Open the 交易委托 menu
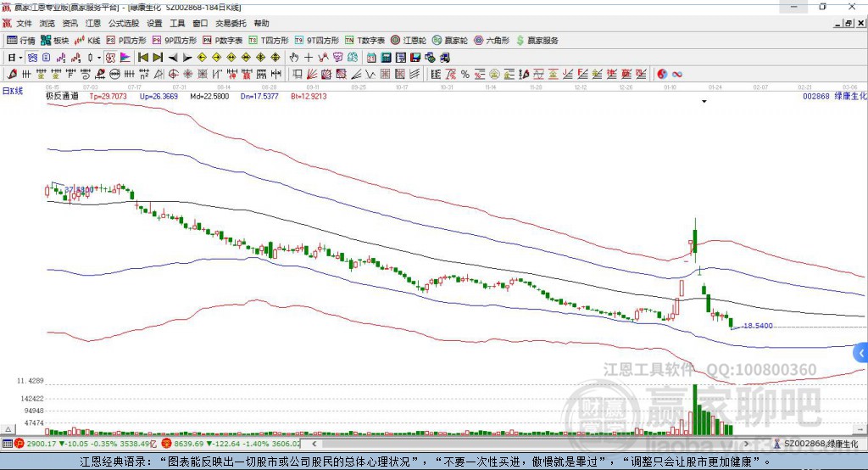Image resolution: width=868 pixels, height=470 pixels. [231, 23]
